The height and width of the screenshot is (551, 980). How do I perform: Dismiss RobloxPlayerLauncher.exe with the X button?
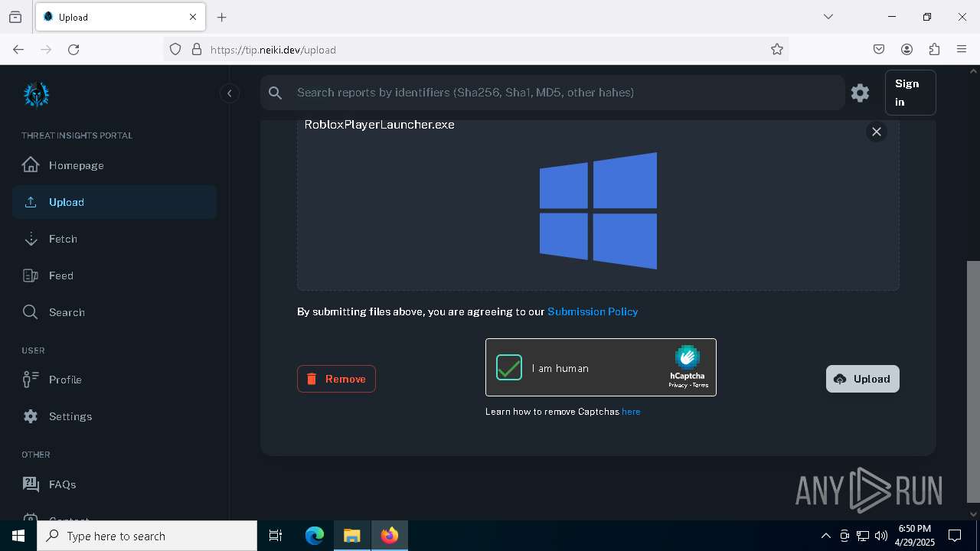(877, 132)
